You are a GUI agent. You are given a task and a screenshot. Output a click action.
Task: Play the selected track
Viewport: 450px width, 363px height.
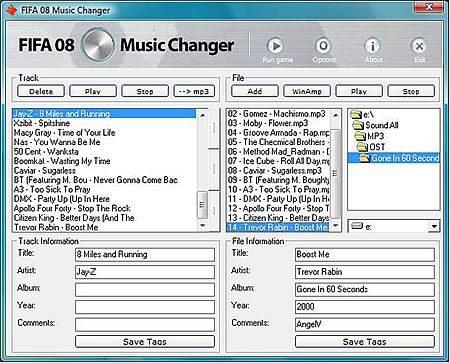pyautogui.click(x=93, y=91)
